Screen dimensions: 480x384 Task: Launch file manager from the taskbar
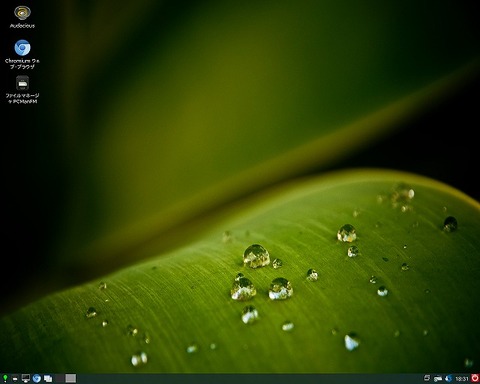(15, 378)
